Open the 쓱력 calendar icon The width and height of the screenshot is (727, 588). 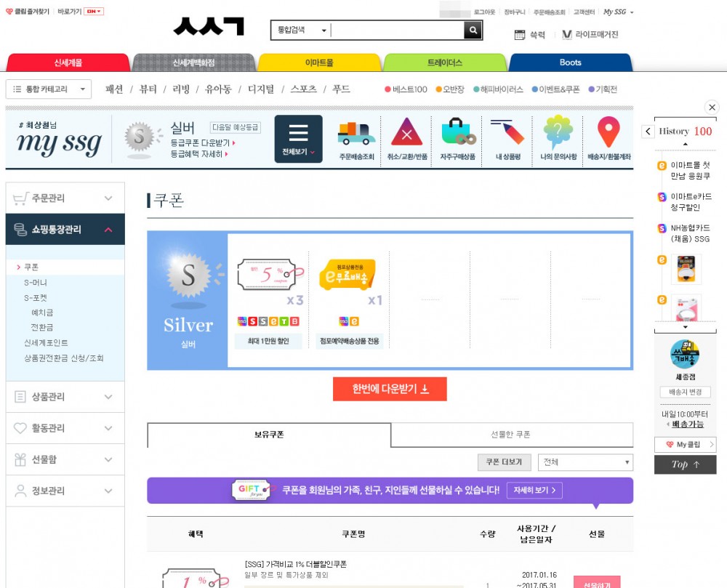[x=520, y=35]
